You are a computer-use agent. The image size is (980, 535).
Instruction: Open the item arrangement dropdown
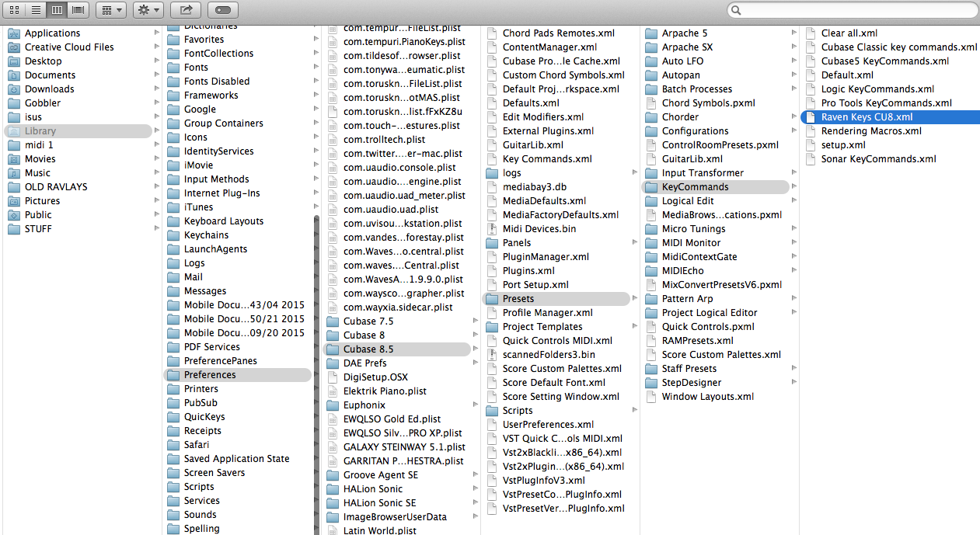point(111,10)
